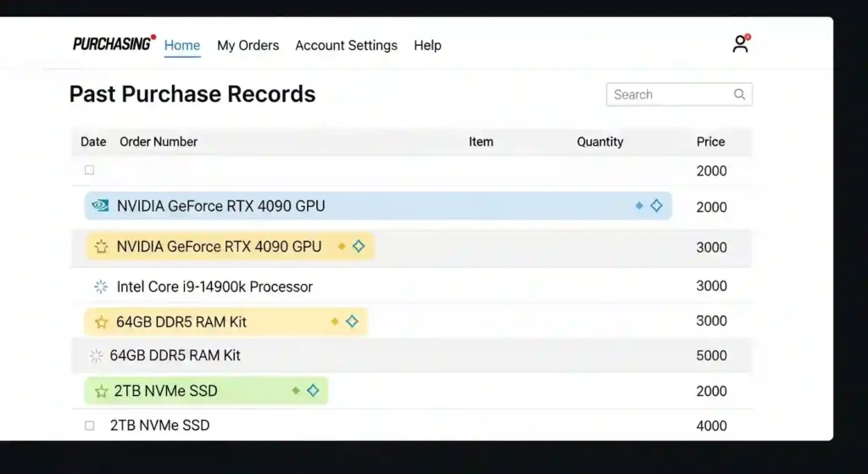868x474 pixels.
Task: Open the My Orders tab
Action: click(248, 46)
